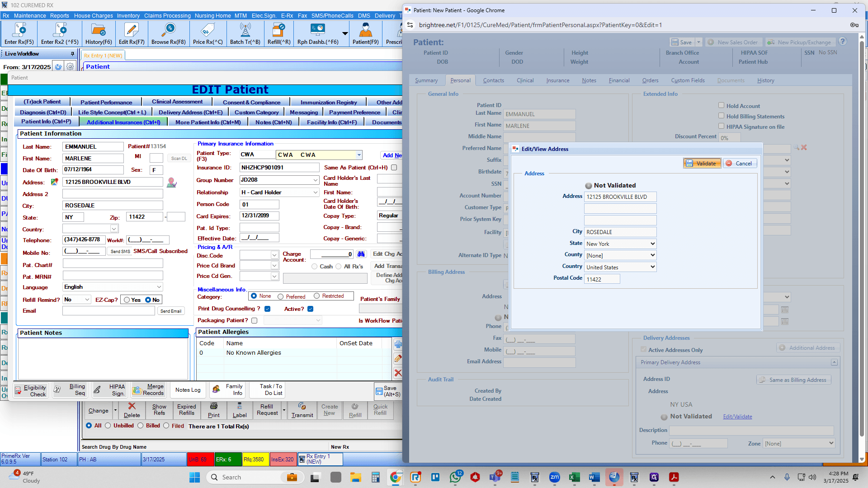Viewport: 868px width, 488px height.
Task: Click Insurance ID input field
Action: 279,168
